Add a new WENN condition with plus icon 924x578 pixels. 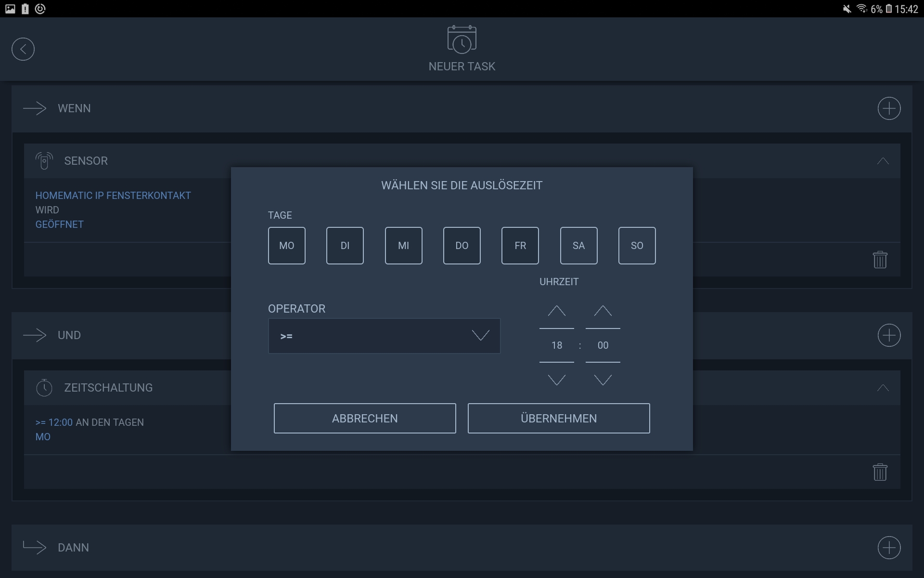tap(889, 108)
